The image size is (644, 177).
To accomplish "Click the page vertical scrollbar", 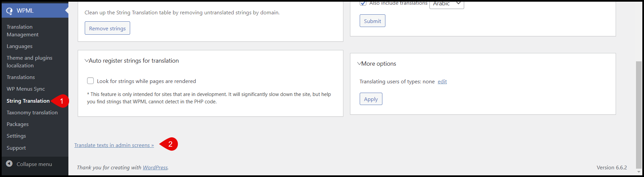I will 638,113.
